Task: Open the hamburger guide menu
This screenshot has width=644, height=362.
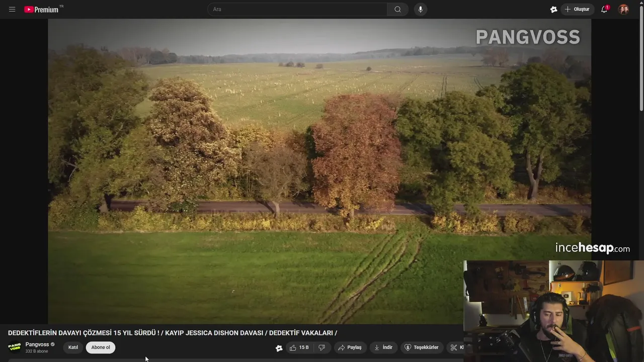Action: click(x=12, y=9)
